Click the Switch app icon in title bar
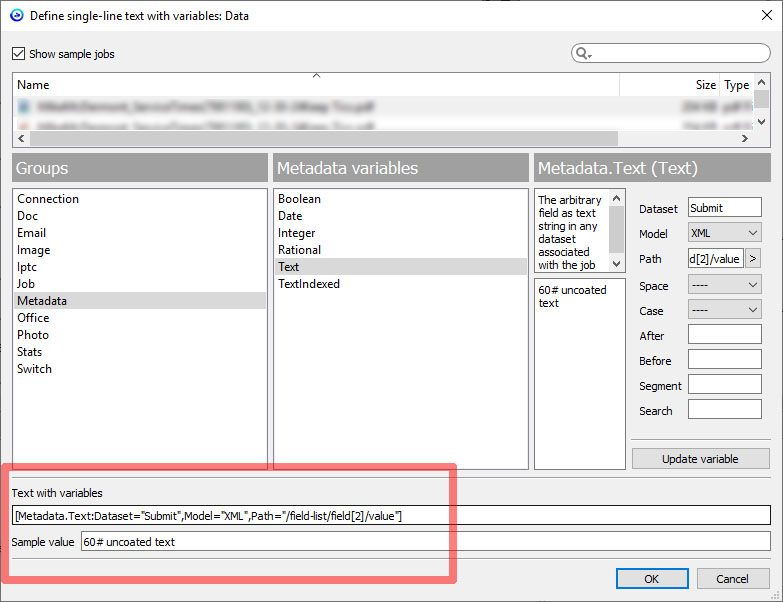 (16, 15)
